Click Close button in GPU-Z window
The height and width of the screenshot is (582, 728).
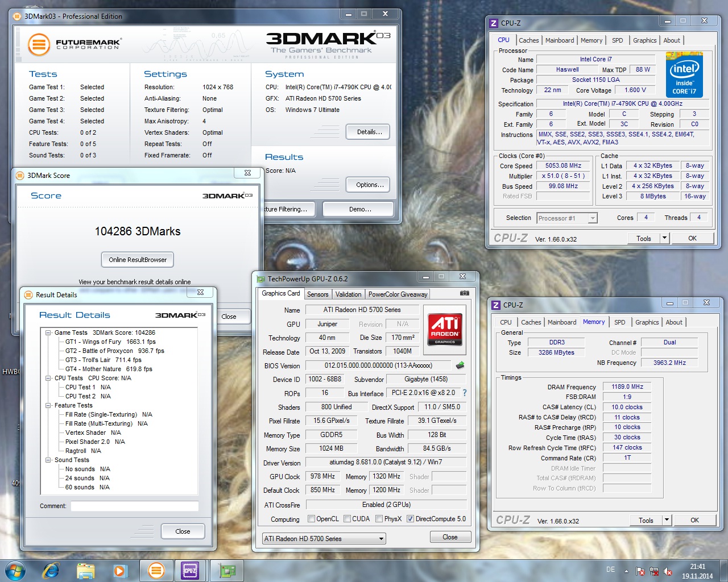[x=450, y=537]
